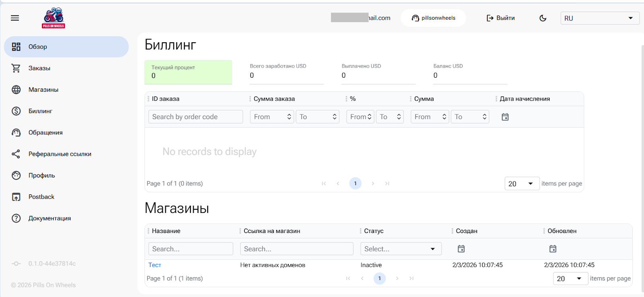Image resolution: width=644 pixels, height=297 pixels.
Task: Open the pillsonwheels support button
Action: [x=433, y=18]
